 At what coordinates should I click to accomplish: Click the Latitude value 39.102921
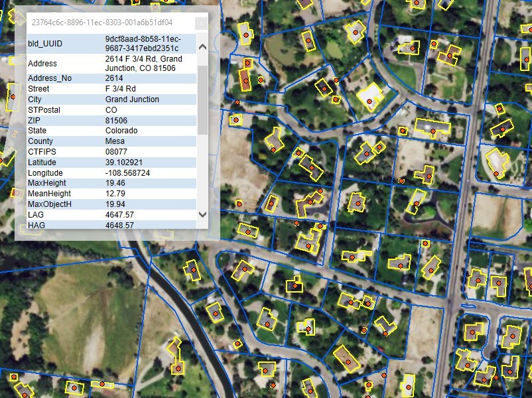pos(123,163)
